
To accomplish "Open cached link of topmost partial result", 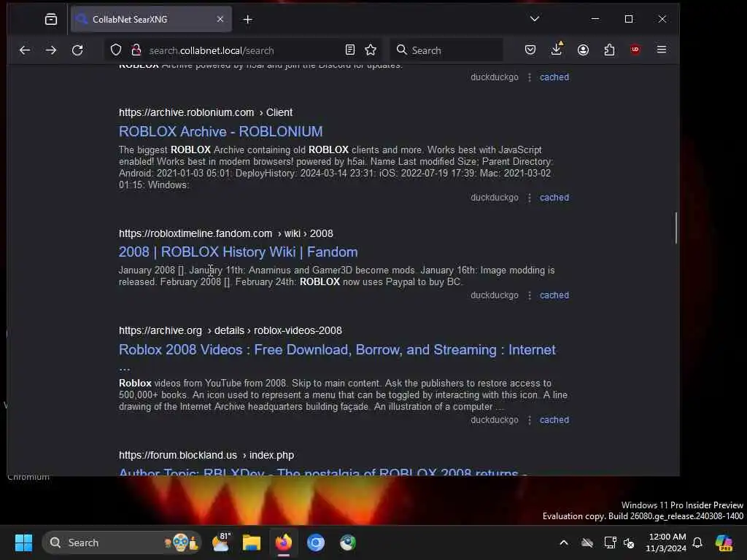I will click(x=554, y=77).
